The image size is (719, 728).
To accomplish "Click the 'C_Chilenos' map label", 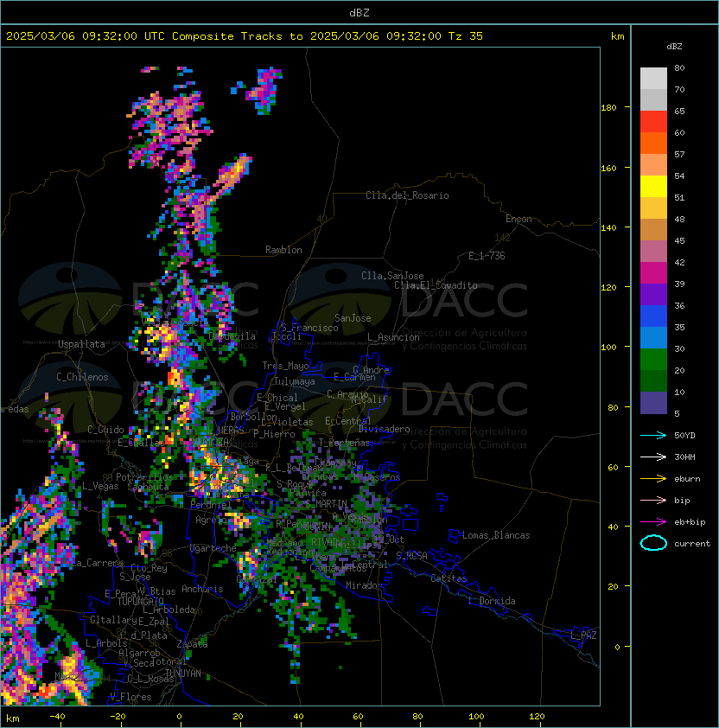I will (82, 377).
